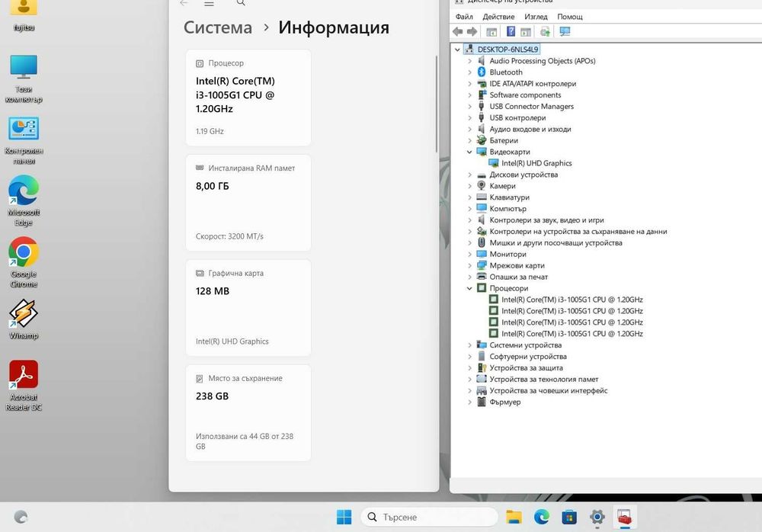Expand the Батерии category

(469, 140)
